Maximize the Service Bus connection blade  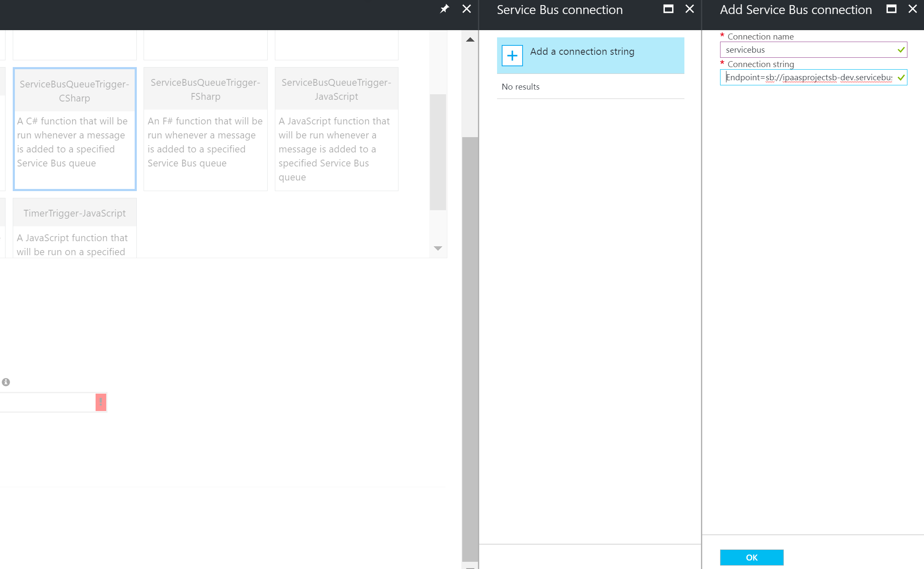[x=668, y=9]
